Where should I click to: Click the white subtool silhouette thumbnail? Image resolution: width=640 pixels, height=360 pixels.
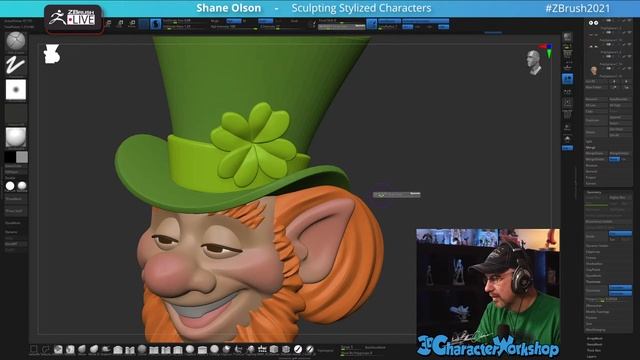tap(52, 54)
